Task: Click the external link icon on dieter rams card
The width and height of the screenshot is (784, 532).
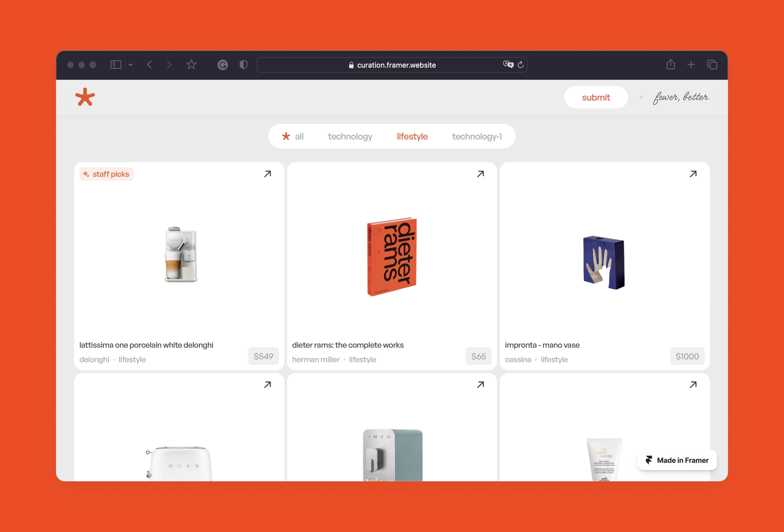Action: pos(481,174)
